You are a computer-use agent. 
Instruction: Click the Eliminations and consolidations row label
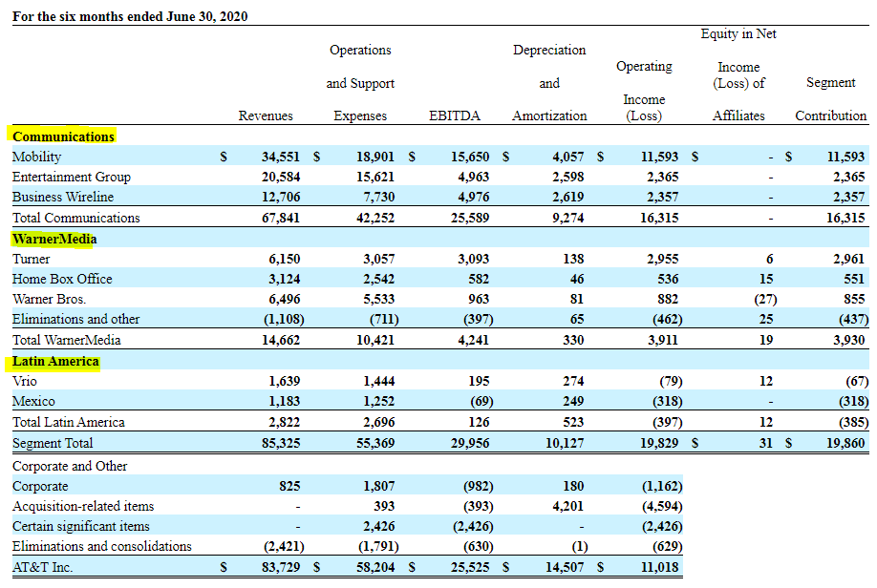coord(102,547)
